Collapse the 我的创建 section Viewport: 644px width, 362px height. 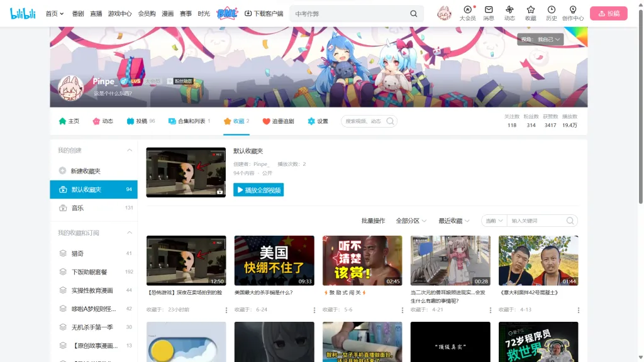point(130,150)
